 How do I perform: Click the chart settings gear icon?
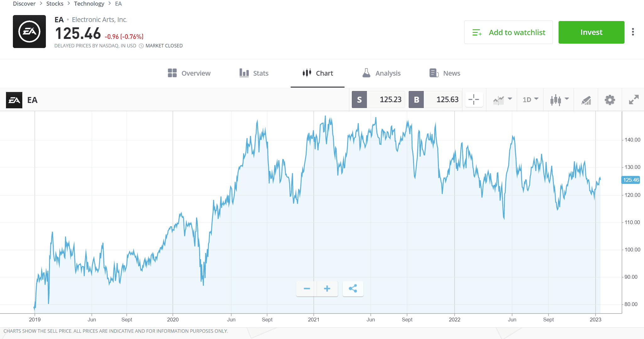coord(609,100)
